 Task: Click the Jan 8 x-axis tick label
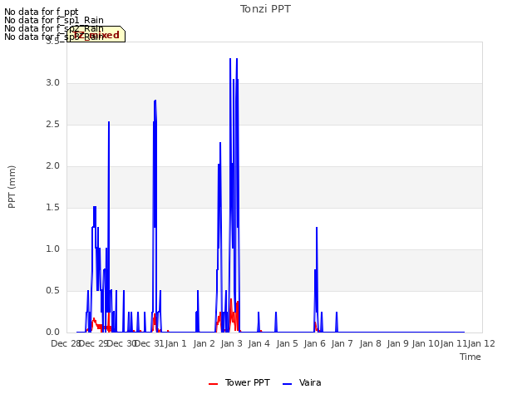[x=370, y=343]
